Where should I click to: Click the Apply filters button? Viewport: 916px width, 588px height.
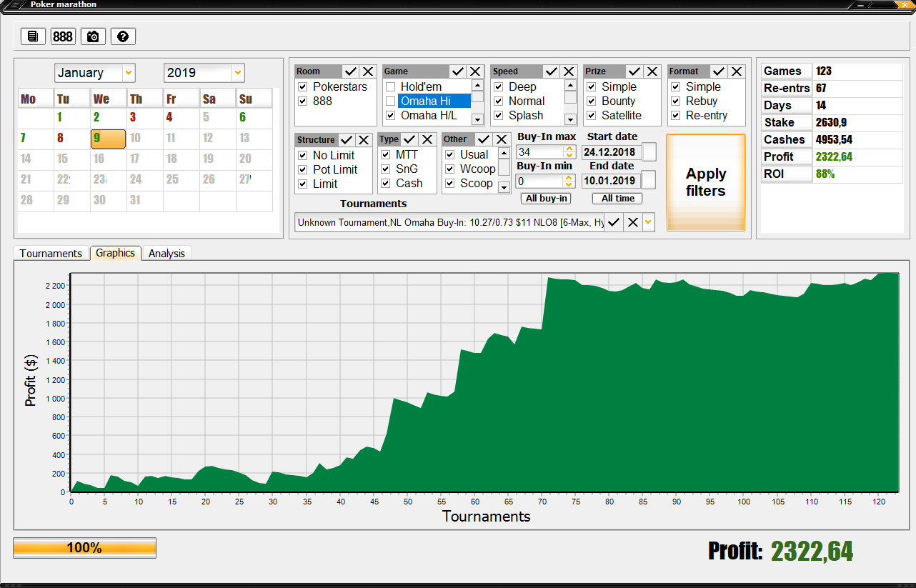pyautogui.click(x=706, y=183)
